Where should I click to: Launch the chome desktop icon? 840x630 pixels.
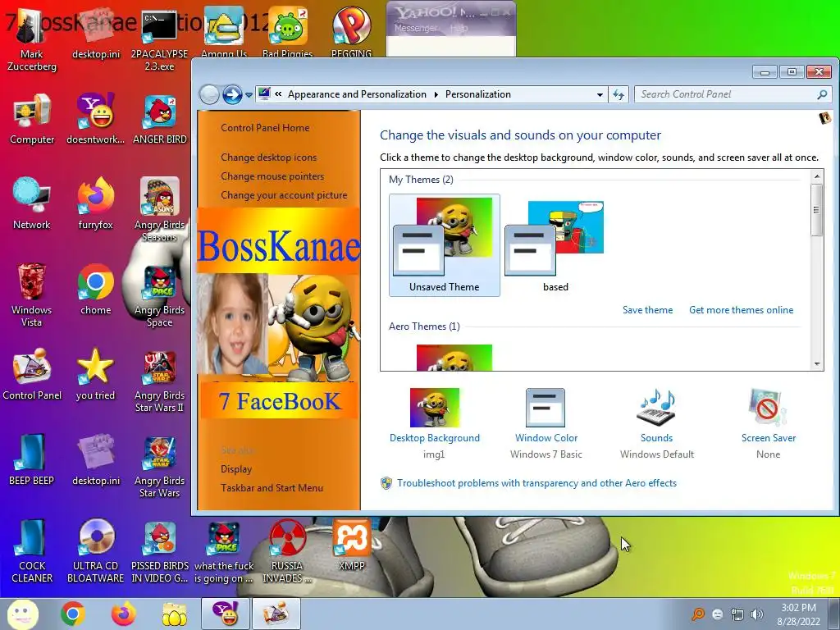95,290
